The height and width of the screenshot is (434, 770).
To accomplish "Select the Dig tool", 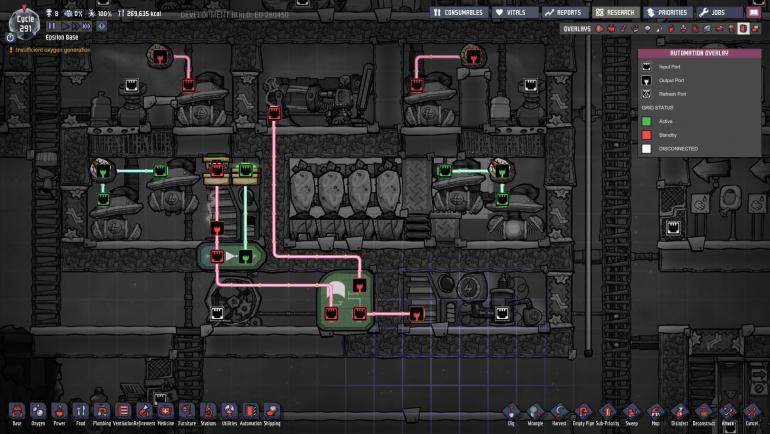I will (511, 411).
